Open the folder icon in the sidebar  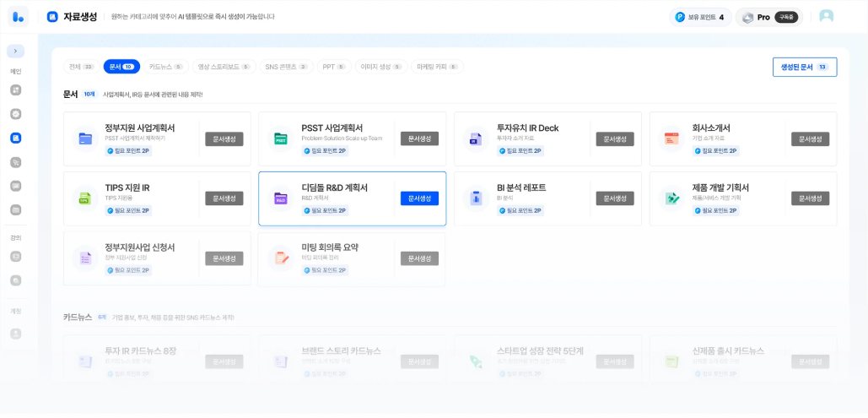click(x=15, y=210)
